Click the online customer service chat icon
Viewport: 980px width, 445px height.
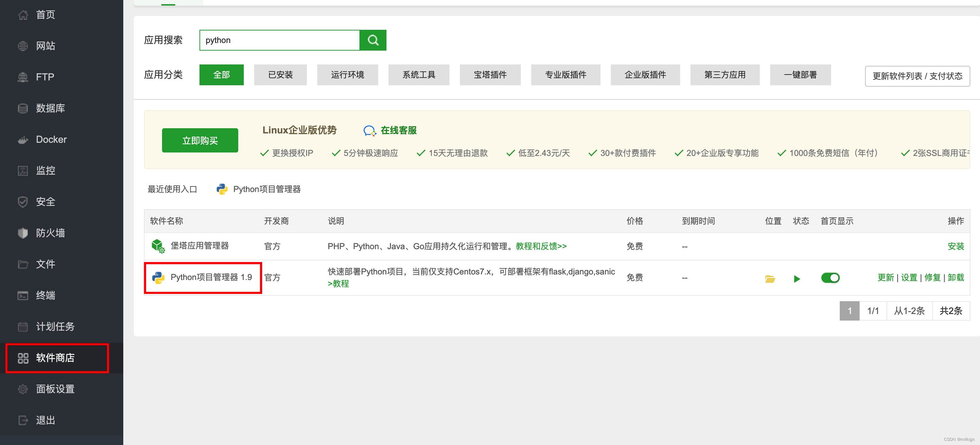pos(370,131)
